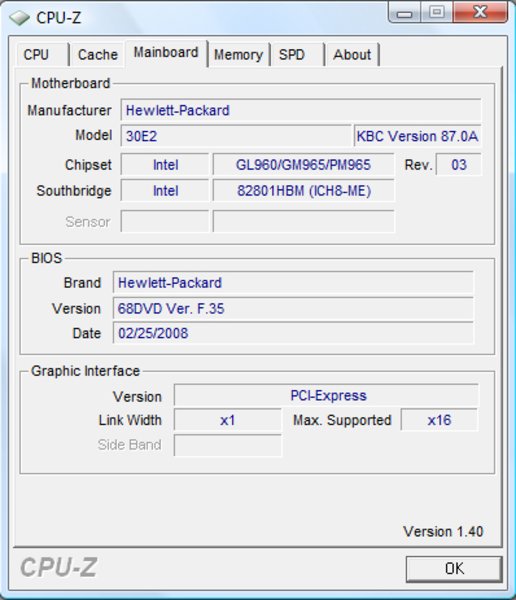The height and width of the screenshot is (600, 516).
Task: Minimize the CPU-Z window
Action: pos(405,12)
